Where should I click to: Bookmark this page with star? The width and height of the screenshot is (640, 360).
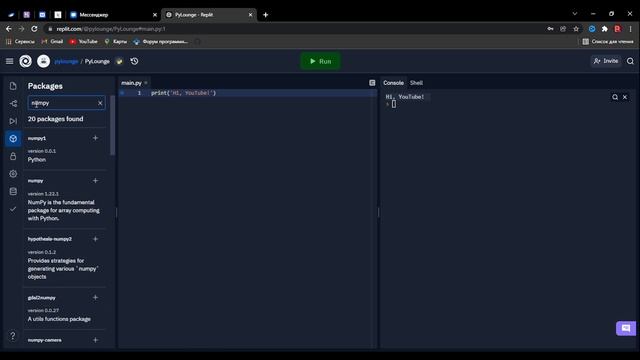tap(576, 29)
